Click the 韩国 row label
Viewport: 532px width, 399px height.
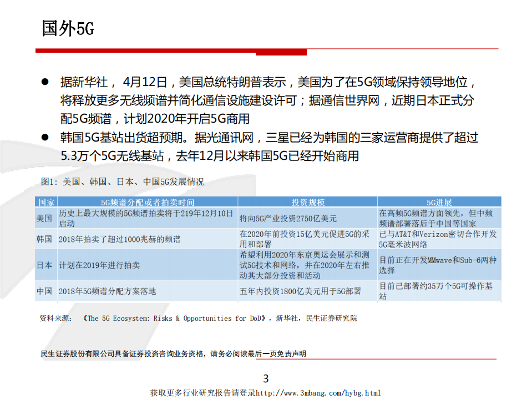pos(45,239)
